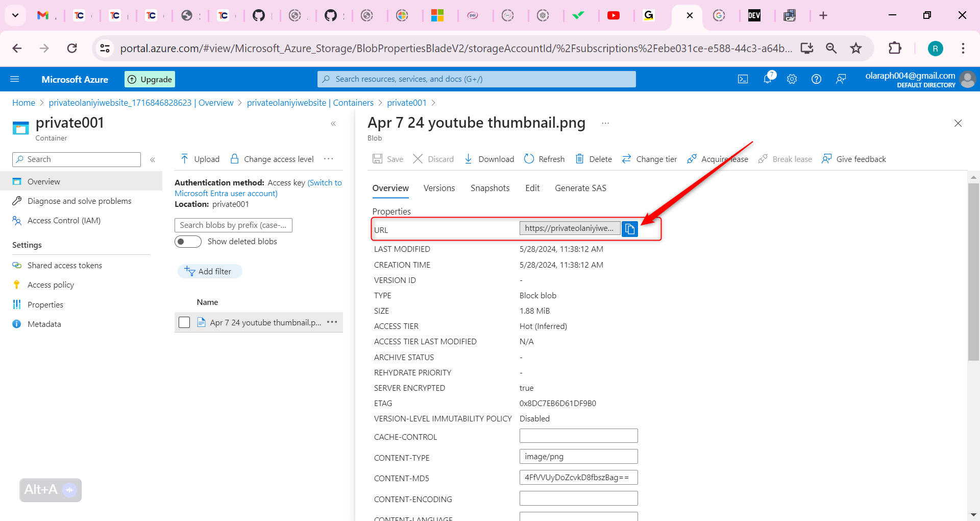Open privateolaniyiwebsite Containers breadcrumb
This screenshot has width=980, height=521.
[310, 103]
